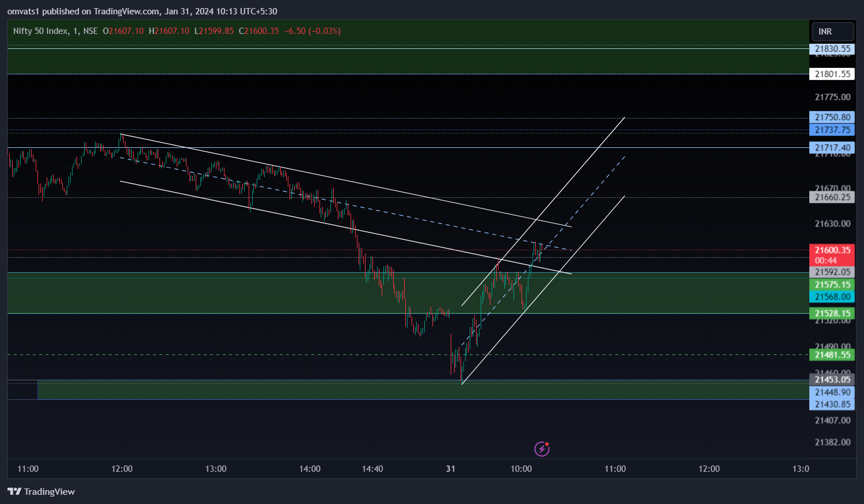Click the 21592.05 gray price label
The image size is (864, 504).
coord(832,272)
